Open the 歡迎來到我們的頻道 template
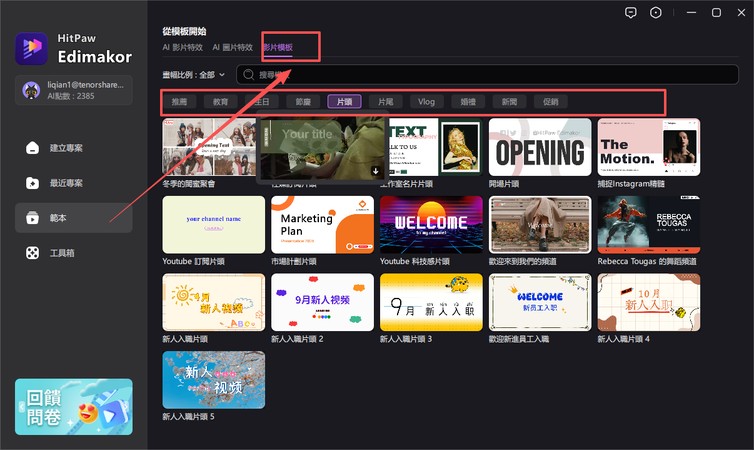Viewport: 754px width, 450px height. [540, 225]
